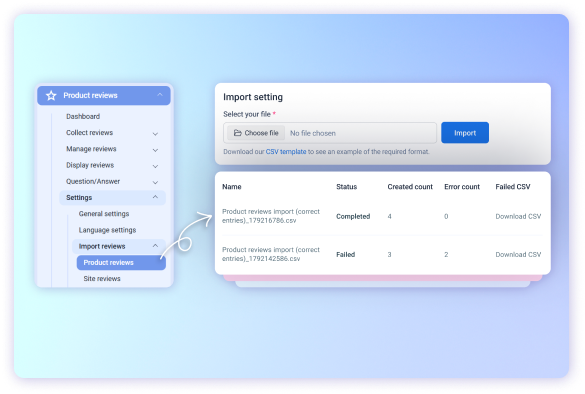Click the blue Import button
Viewport: 585px width, 394px height.
coord(465,133)
